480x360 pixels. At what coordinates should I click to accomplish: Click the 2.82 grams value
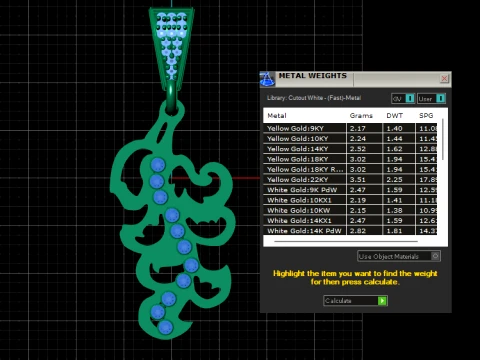[358, 231]
